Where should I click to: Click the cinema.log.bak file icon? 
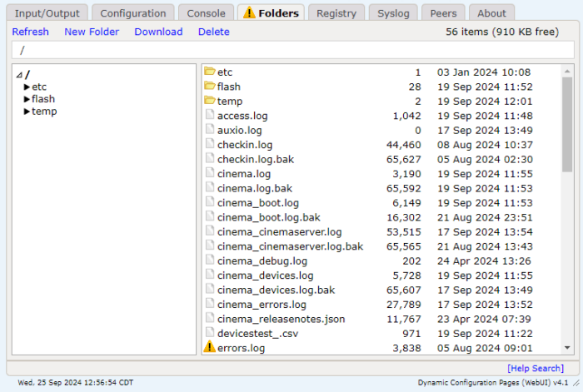210,187
